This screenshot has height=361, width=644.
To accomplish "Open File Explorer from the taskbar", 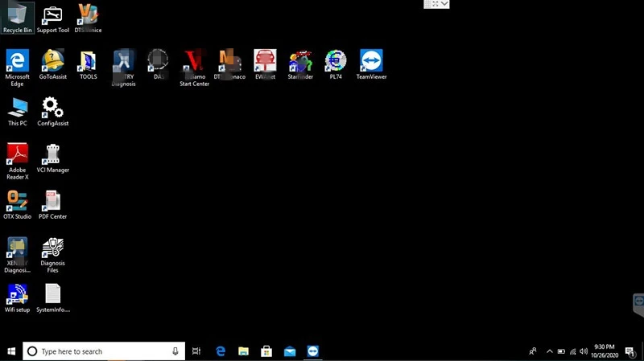I will coord(244,351).
